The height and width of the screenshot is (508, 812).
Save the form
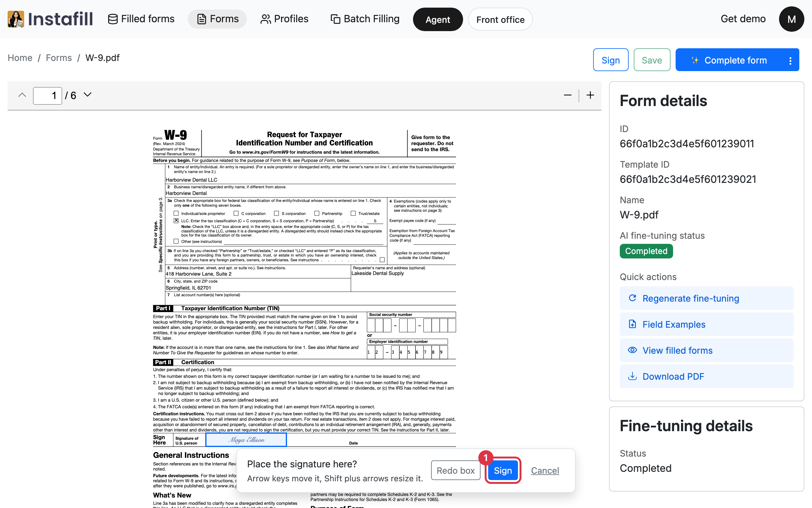pyautogui.click(x=652, y=60)
